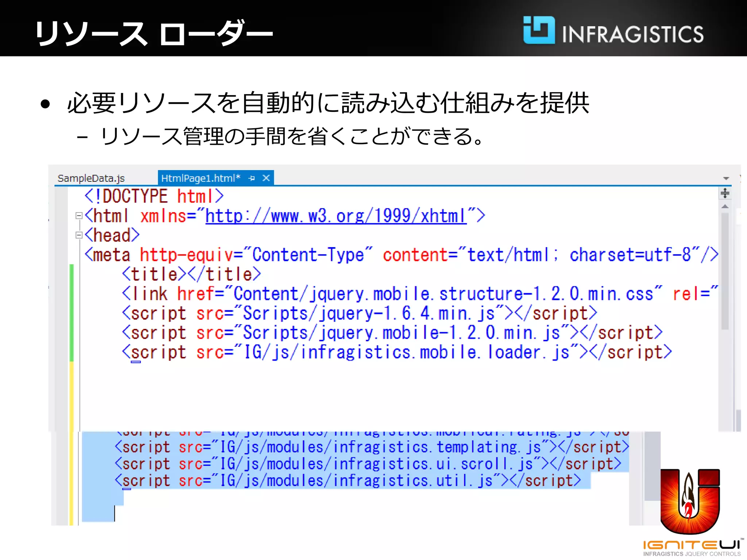The height and width of the screenshot is (560, 747).
Task: Click the jquery-1.6.4.min.js script line
Action: (359, 314)
